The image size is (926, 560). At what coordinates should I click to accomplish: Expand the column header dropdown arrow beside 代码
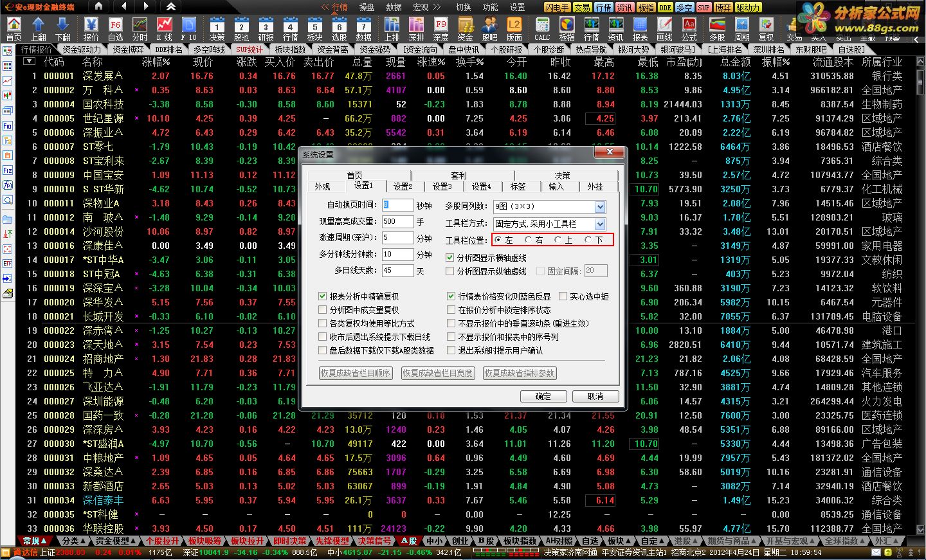pyautogui.click(x=29, y=62)
